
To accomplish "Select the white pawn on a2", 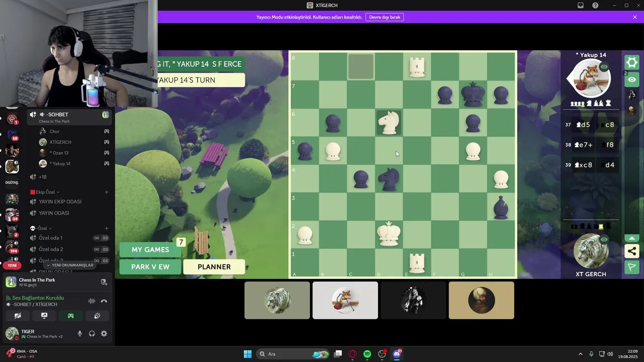I will tap(305, 235).
